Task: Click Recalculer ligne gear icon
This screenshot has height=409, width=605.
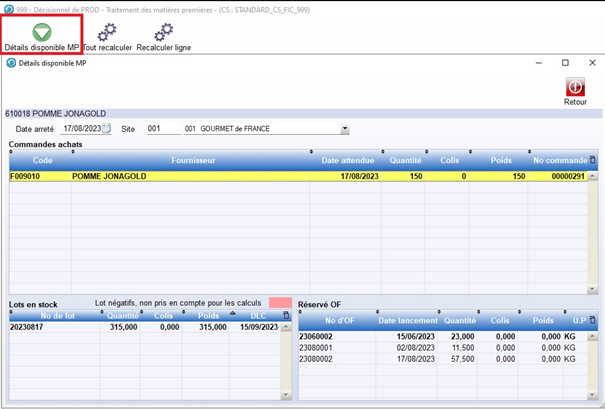Action: click(163, 33)
